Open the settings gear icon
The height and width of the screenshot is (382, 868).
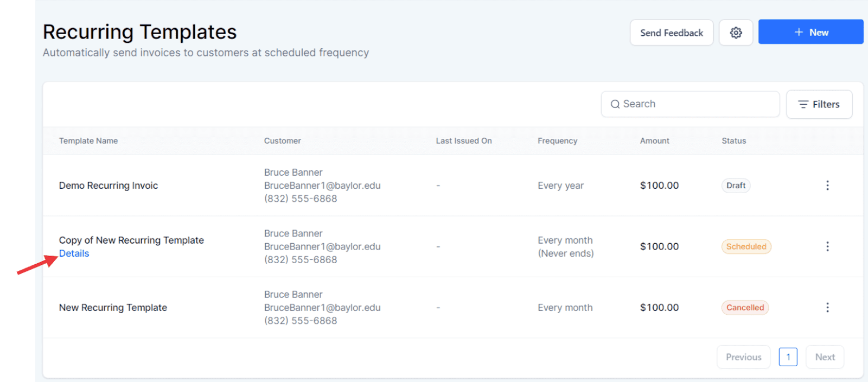pos(736,32)
